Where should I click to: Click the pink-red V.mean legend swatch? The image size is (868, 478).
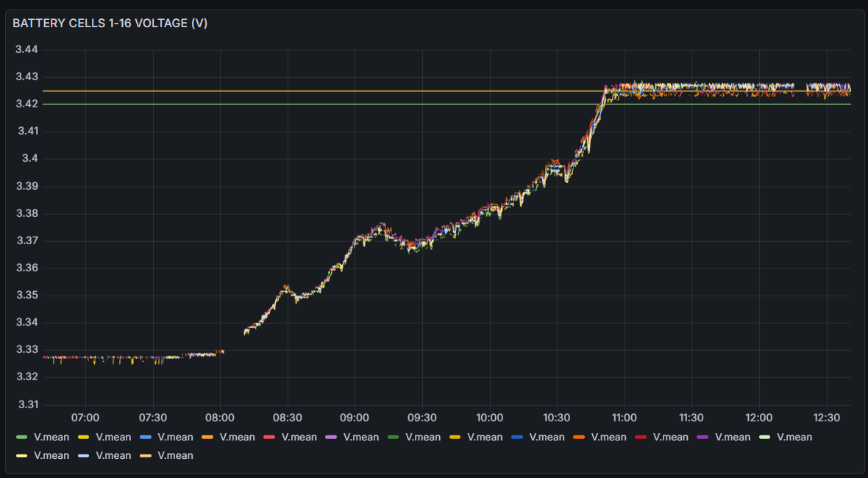pos(269,438)
